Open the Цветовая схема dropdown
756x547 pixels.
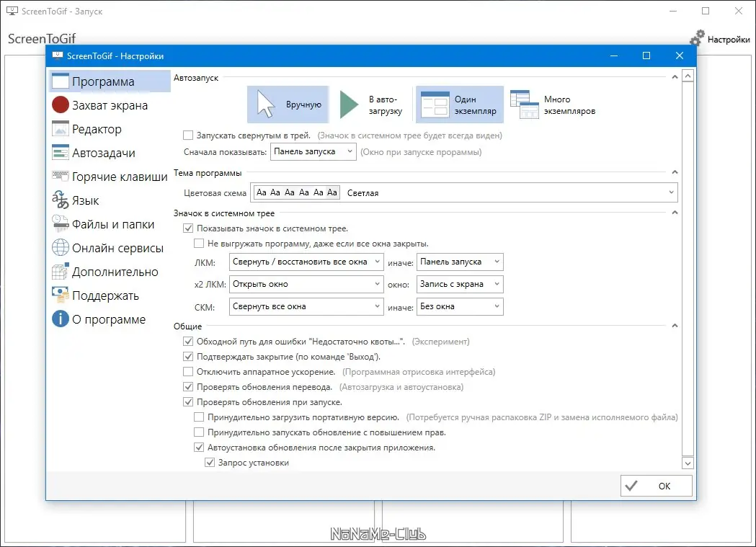click(x=464, y=192)
